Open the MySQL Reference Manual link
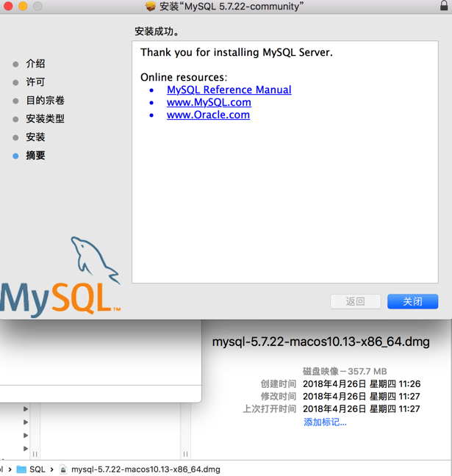 tap(229, 90)
